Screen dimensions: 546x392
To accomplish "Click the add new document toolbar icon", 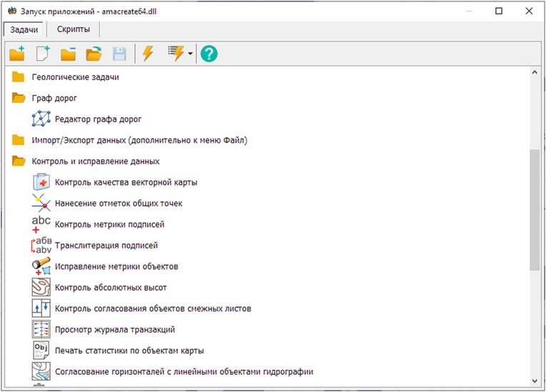I will click(44, 54).
